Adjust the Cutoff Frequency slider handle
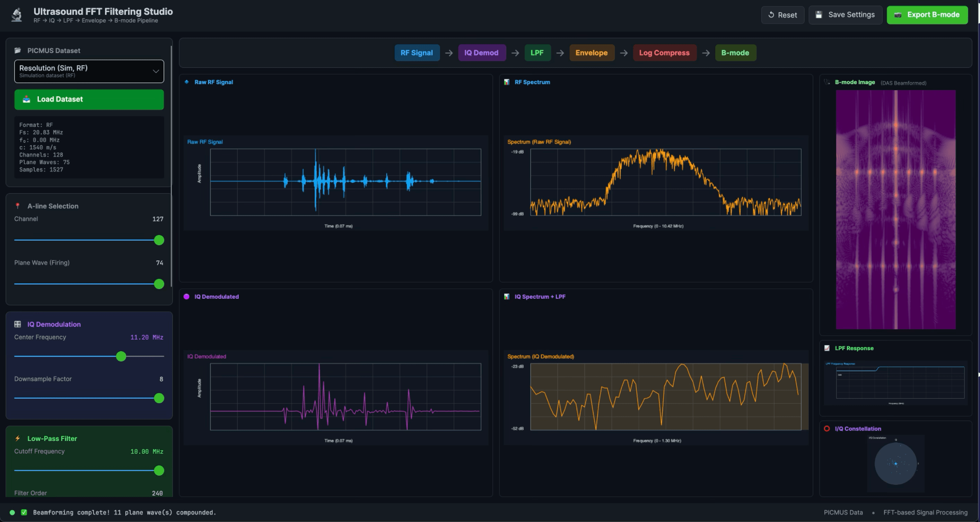The height and width of the screenshot is (522, 980). tap(158, 471)
